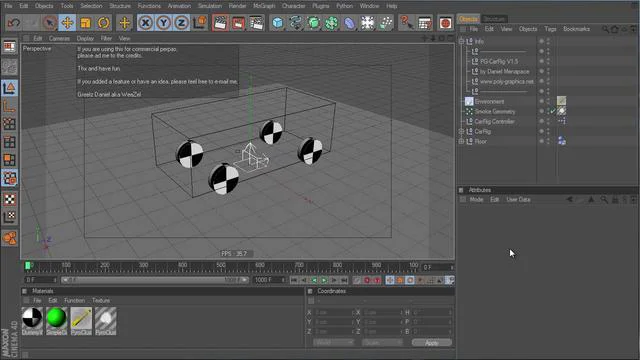
Task: Toggle the Z-axis lock button
Action: coord(181,23)
